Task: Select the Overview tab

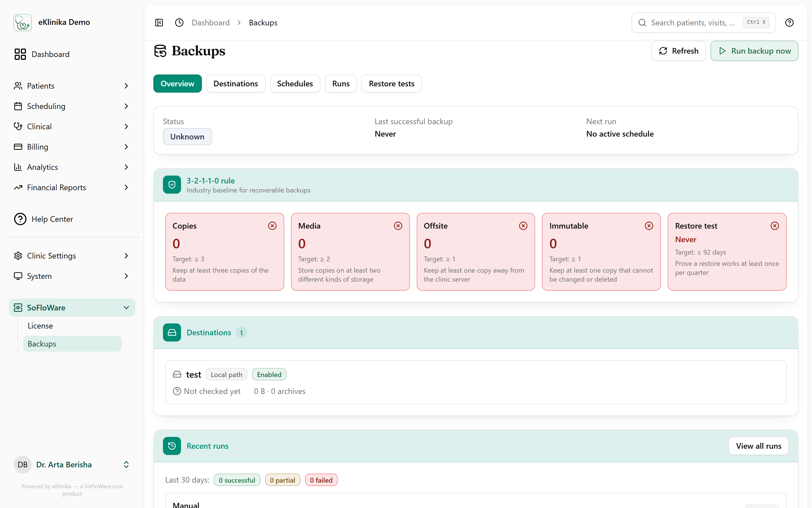Action: (178, 84)
